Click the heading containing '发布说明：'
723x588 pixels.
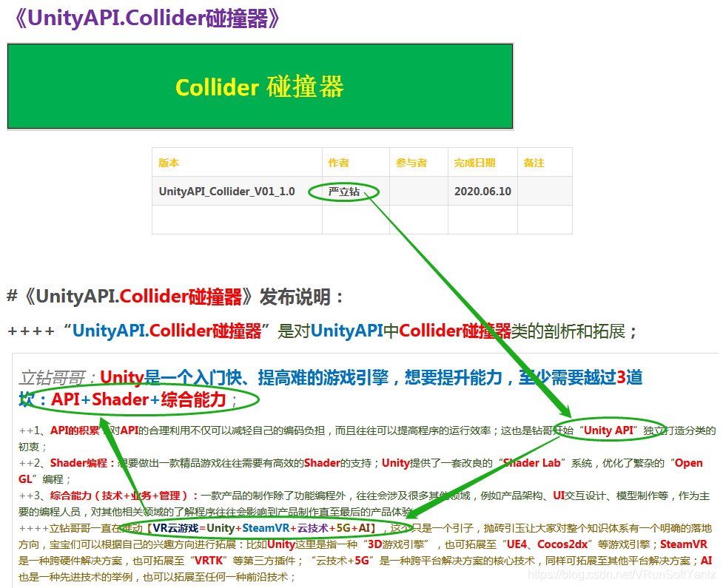[175, 297]
